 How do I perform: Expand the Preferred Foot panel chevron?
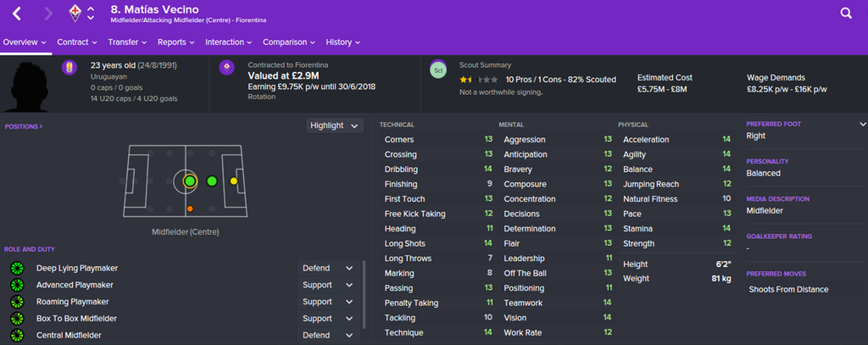point(862,124)
